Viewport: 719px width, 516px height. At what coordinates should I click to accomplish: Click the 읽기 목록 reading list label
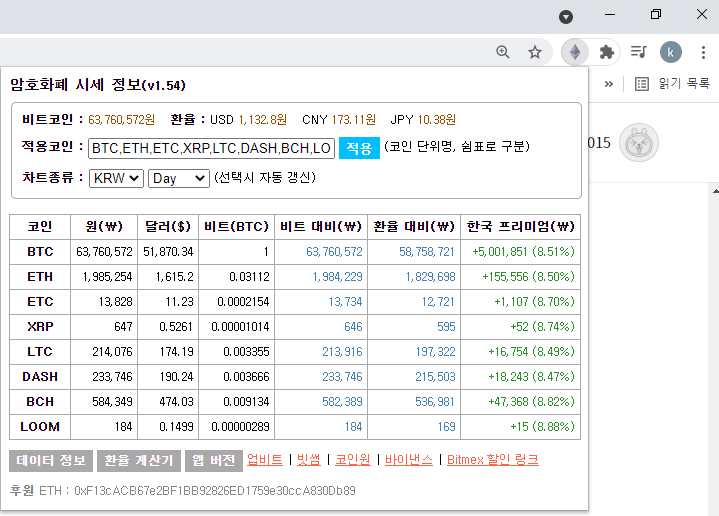coord(684,83)
